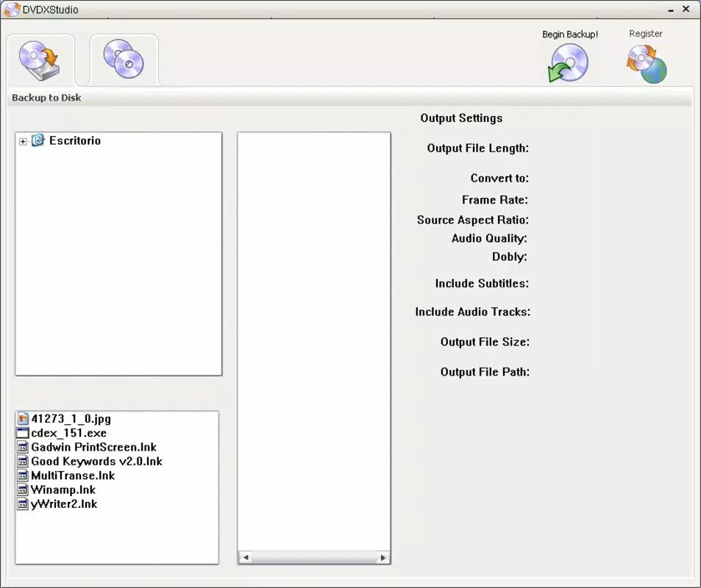
Task: Click the Winamp shortcut icon
Action: 23,490
